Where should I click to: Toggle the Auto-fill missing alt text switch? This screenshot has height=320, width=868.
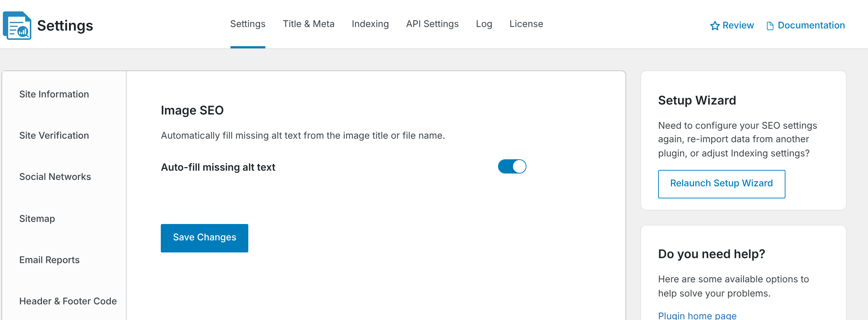[512, 166]
